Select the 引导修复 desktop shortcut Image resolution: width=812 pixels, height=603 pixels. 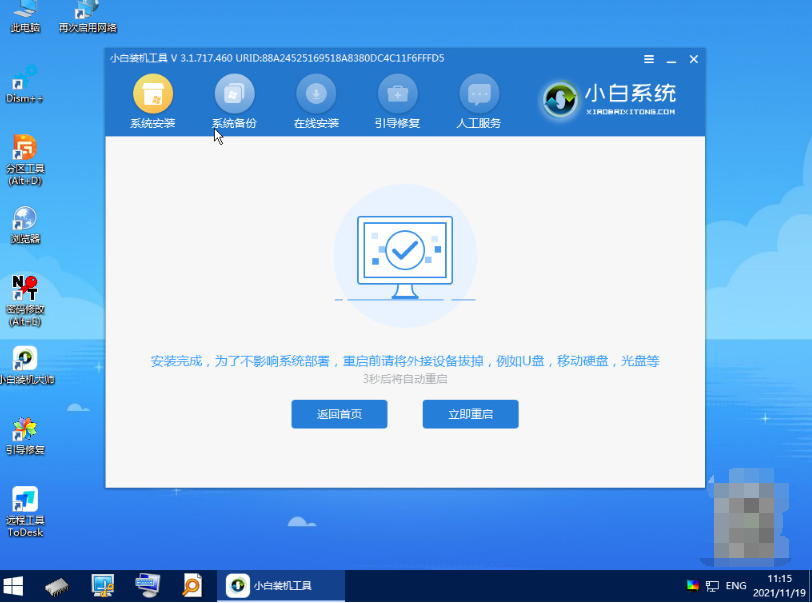pos(25,436)
